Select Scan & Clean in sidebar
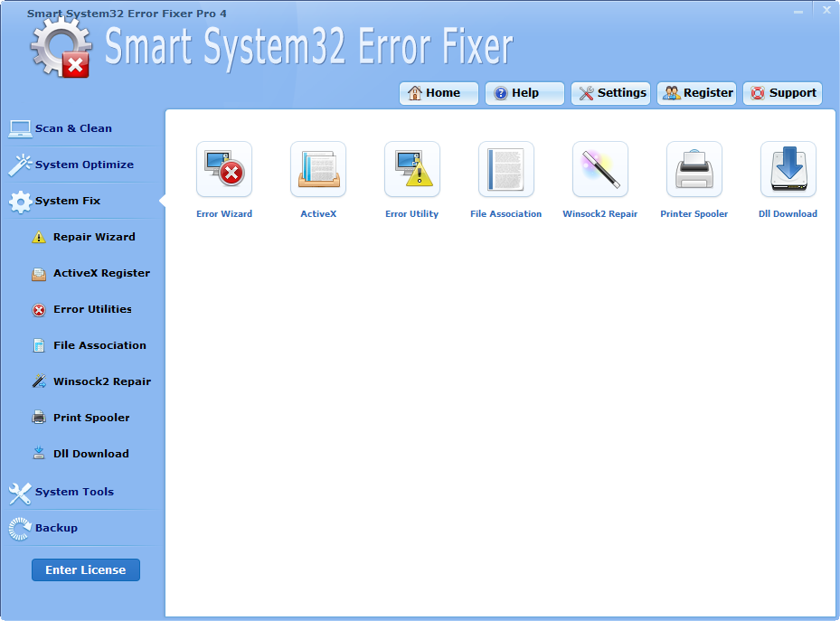This screenshot has width=840, height=621. [73, 128]
